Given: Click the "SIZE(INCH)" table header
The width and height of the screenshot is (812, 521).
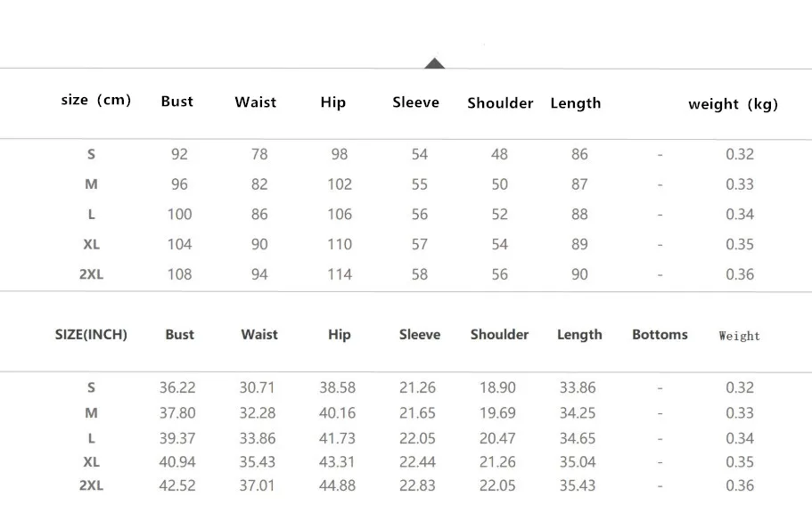Looking at the screenshot, I should [x=91, y=335].
